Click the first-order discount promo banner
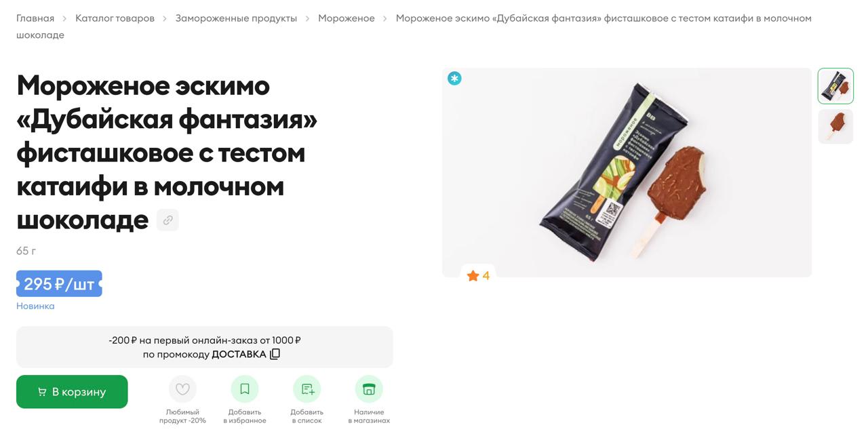This screenshot has height=438, width=868. point(205,347)
